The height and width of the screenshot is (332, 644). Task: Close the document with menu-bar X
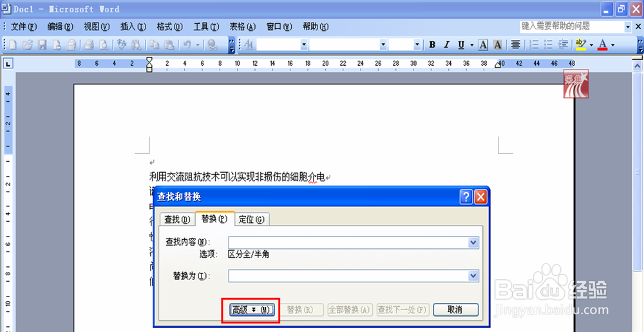(638, 26)
